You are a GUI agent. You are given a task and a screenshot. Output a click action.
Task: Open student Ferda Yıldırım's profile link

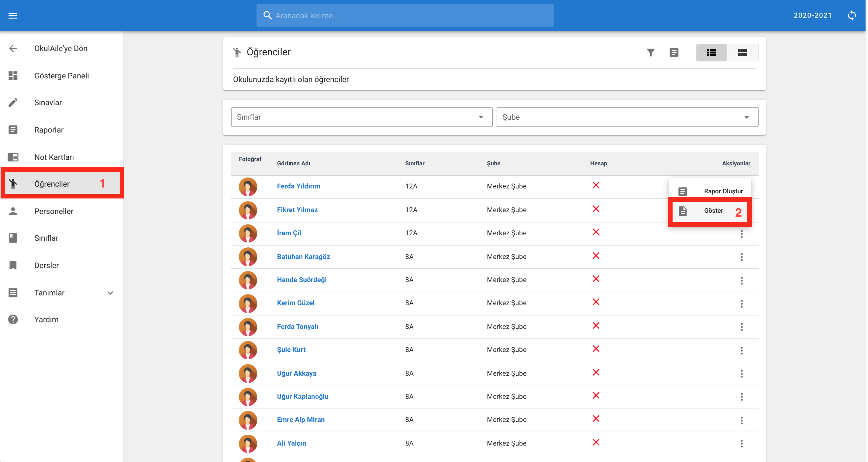[x=298, y=186]
